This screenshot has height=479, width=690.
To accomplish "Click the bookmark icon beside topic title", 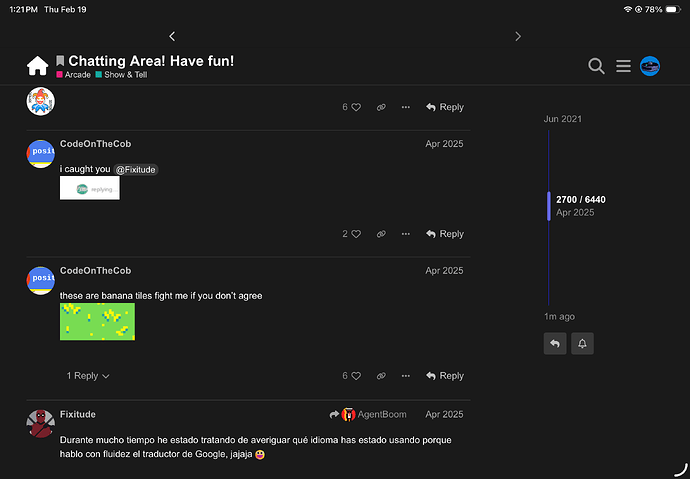I will (x=60, y=61).
